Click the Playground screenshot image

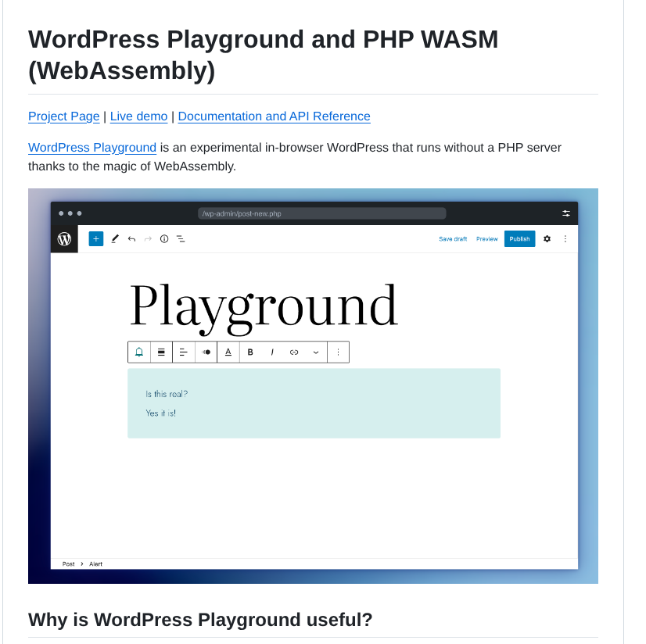[313, 386]
